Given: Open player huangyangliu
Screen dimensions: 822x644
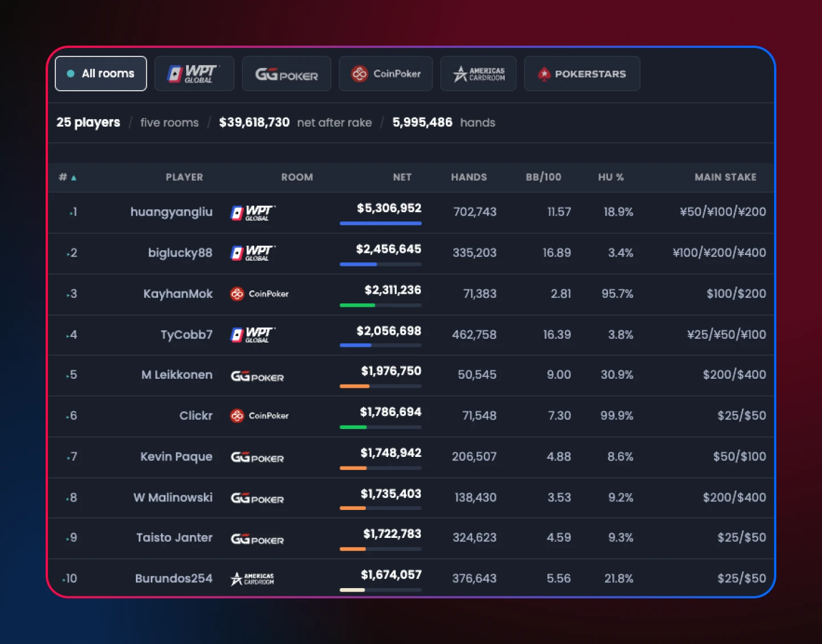Looking at the screenshot, I should [171, 212].
